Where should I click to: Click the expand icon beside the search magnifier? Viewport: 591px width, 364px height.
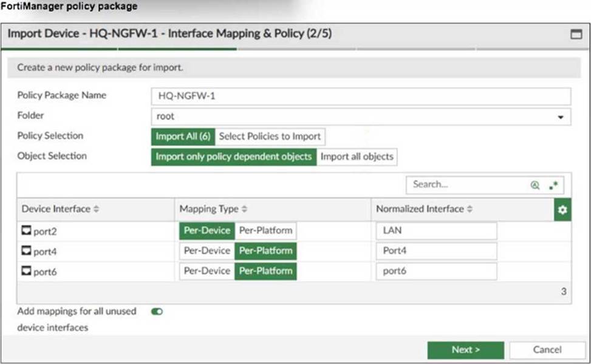click(553, 185)
